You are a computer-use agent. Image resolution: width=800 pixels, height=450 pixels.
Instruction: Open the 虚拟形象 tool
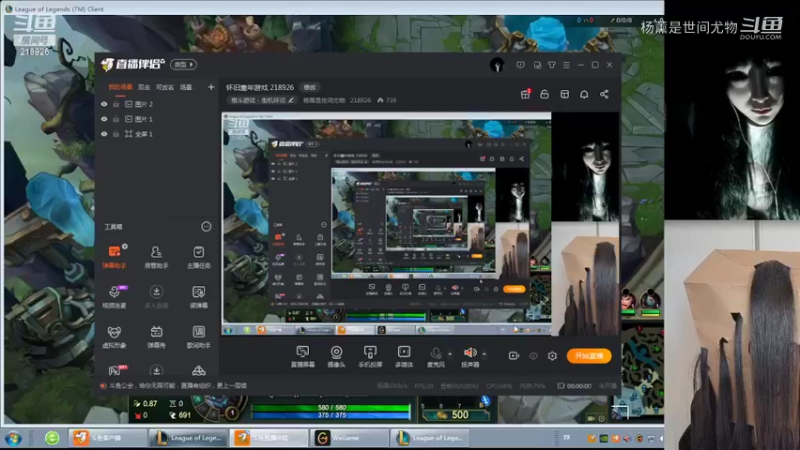[x=114, y=336]
